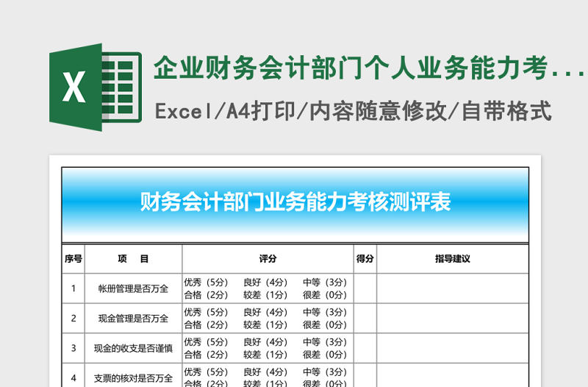Click the 指导建议 cell in the 现金的收支是否谨慎 row
The width and height of the screenshot is (588, 387).
[x=453, y=348]
